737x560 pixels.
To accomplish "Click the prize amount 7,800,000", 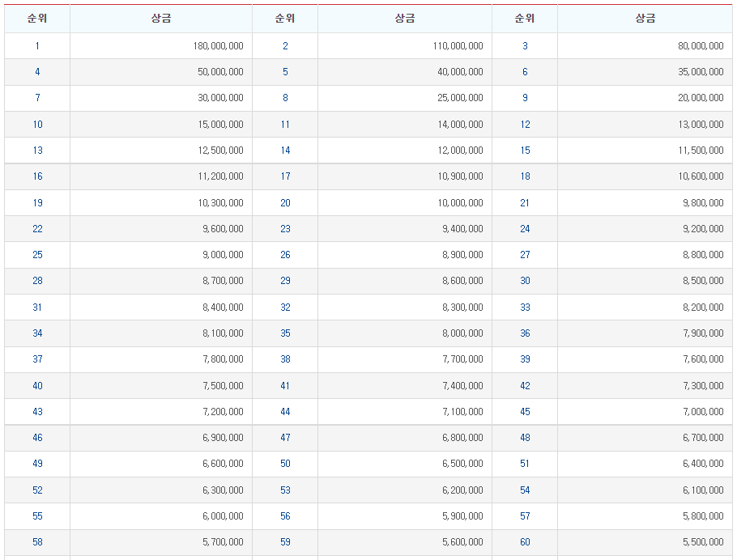I will (223, 359).
